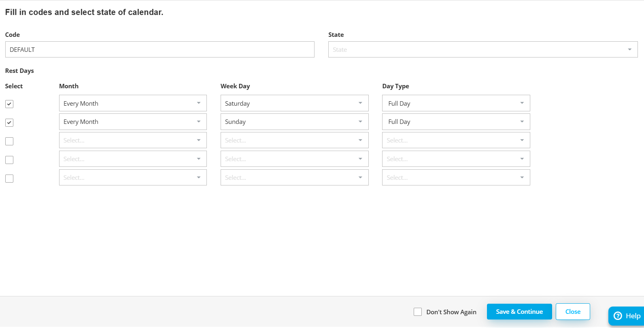Open the third row empty Month dropdown
Screen dimensions: 644x328
pos(133,140)
